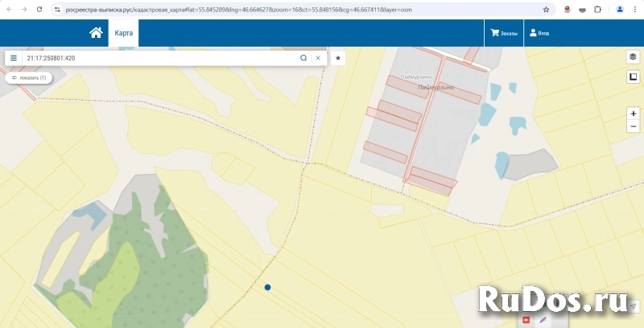Image resolution: width=644 pixels, height=328 pixels.
Task: Click the map zoom out minus button
Action: coord(634,127)
